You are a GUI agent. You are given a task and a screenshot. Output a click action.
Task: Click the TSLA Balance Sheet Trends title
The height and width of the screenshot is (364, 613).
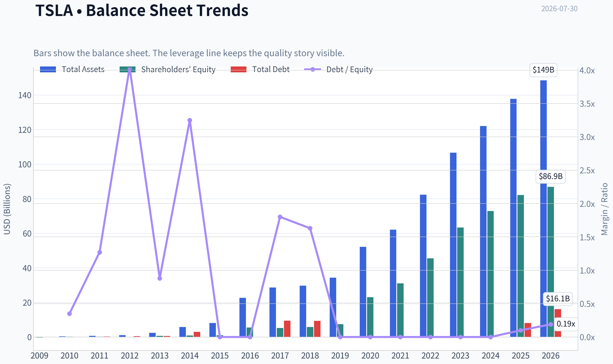coord(142,10)
